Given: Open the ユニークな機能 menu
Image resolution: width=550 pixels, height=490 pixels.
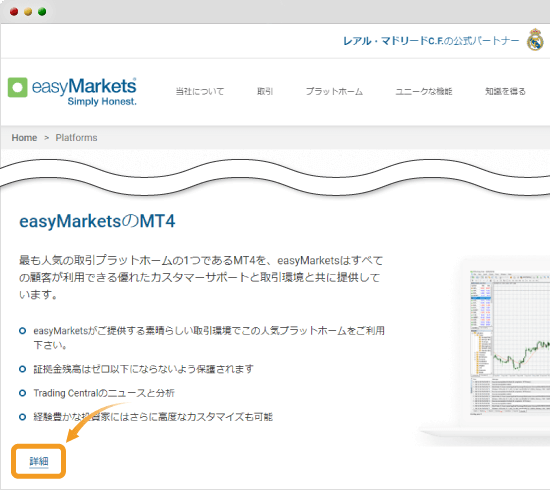Looking at the screenshot, I should pyautogui.click(x=424, y=92).
